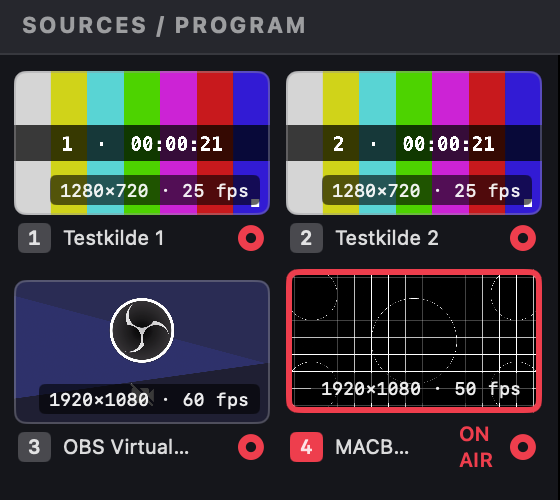
Task: Click the SOURCES / PROGRAM panel header
Action: click(164, 25)
